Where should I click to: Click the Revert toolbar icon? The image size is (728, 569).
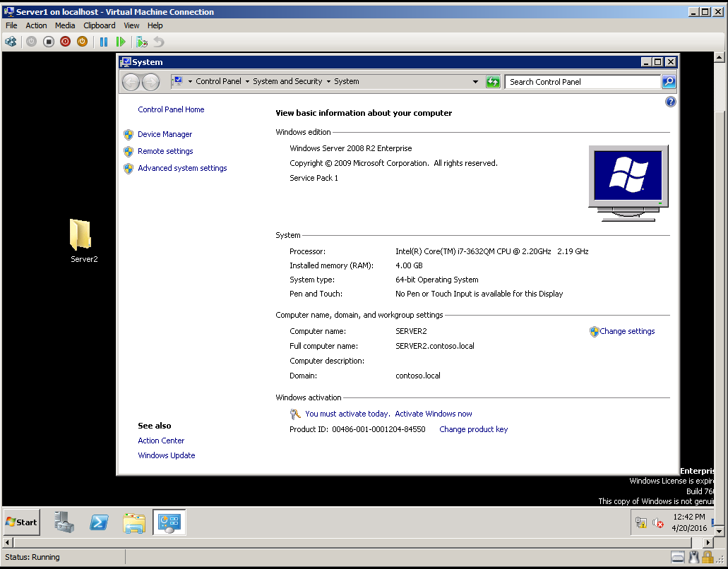click(160, 42)
